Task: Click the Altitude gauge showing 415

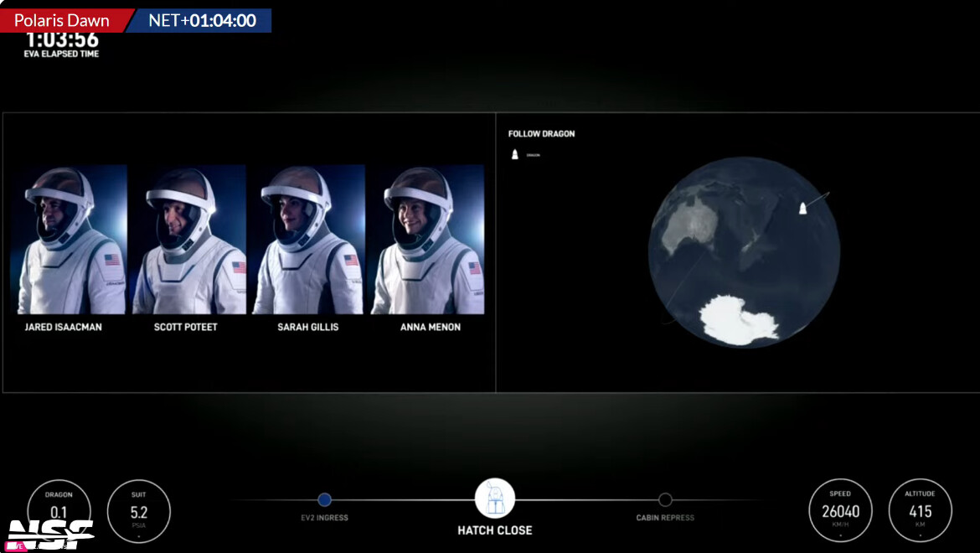Action: [920, 510]
